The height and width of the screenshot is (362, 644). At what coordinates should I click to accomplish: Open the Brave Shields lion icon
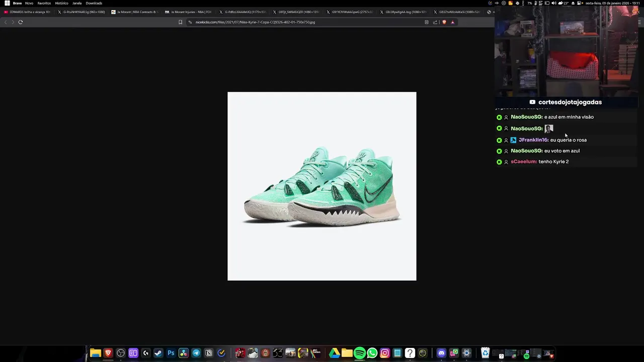coord(444,22)
